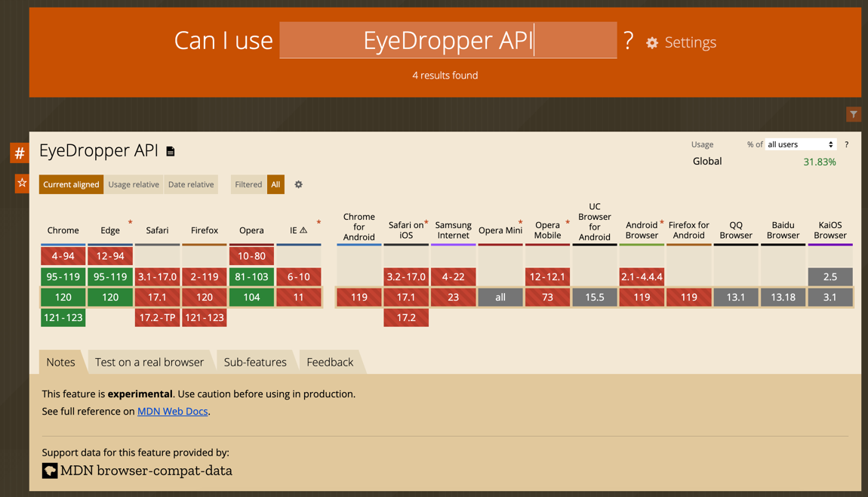Toggle All browsers view
The image size is (868, 497).
275,184
